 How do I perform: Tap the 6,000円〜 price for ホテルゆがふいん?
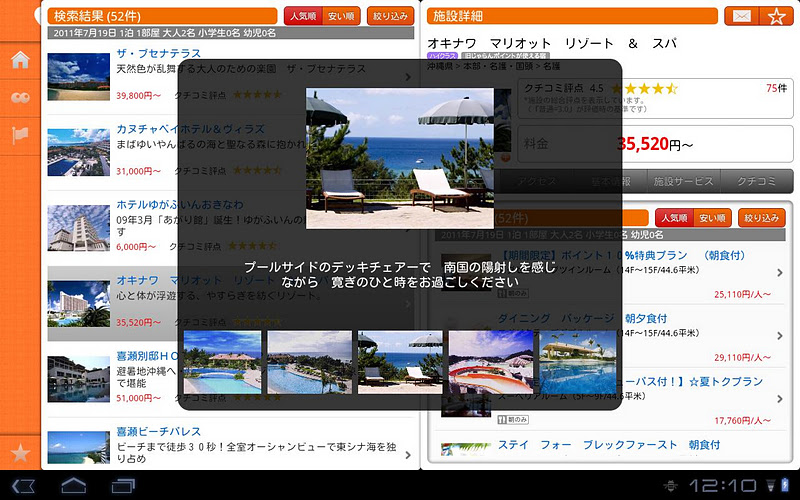(136, 246)
